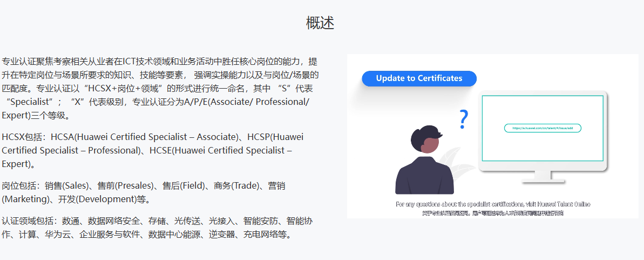Click the 'For any questions about the specialist' caption
The width and height of the screenshot is (644, 260).
click(x=493, y=204)
